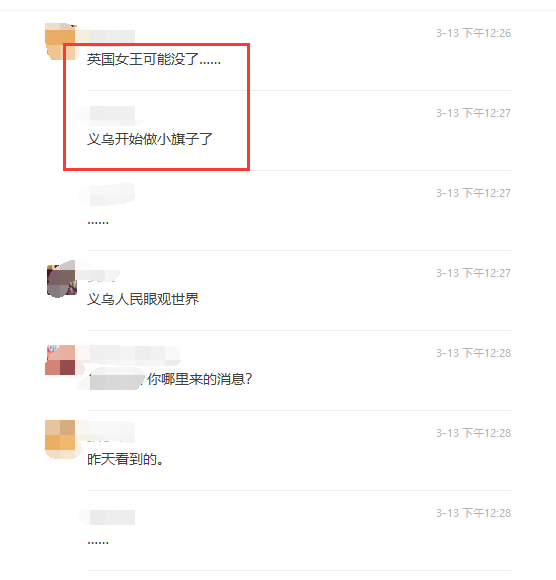556x580 pixels.
Task: Click the blurred username above 英国女王可能没了
Action: pos(111,36)
